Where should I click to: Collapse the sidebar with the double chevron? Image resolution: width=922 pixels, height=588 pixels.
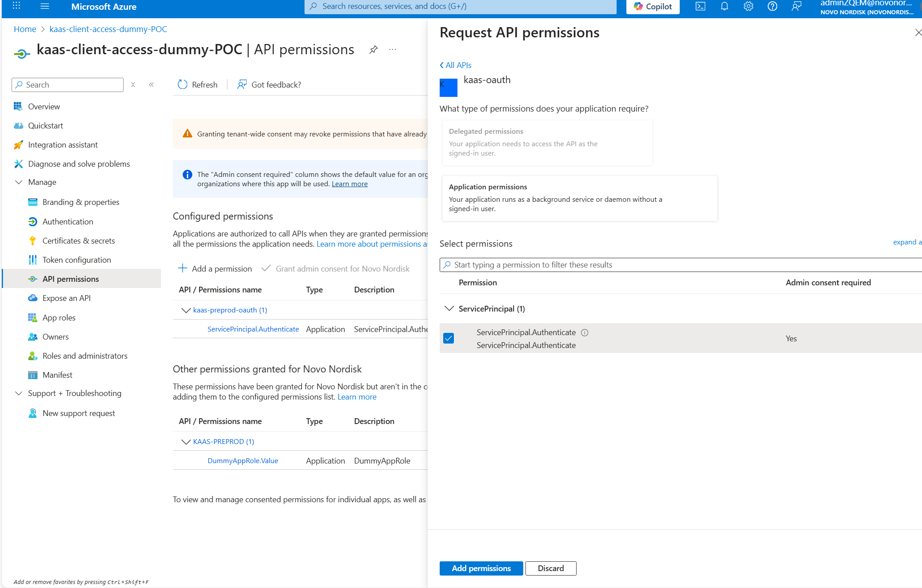(152, 84)
